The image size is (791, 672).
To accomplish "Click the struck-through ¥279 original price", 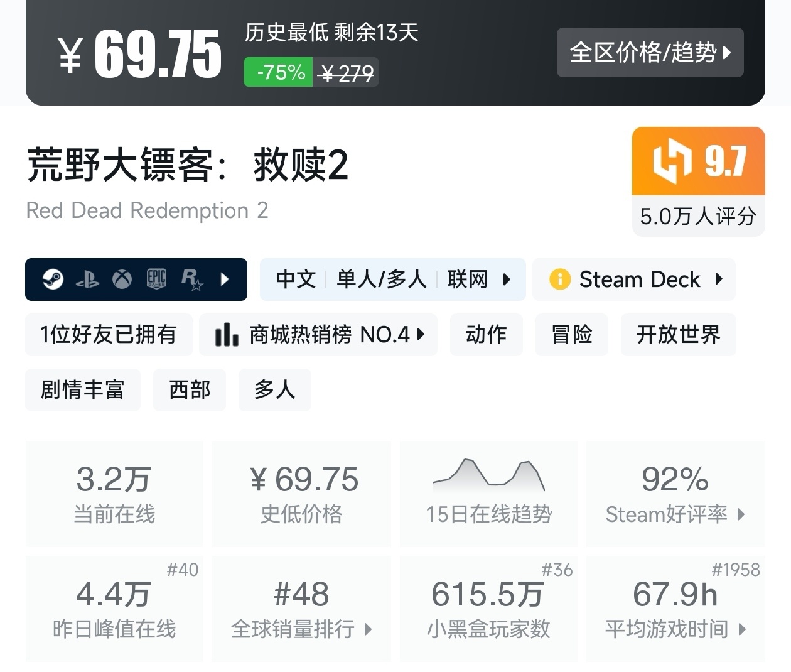I will 346,73.
